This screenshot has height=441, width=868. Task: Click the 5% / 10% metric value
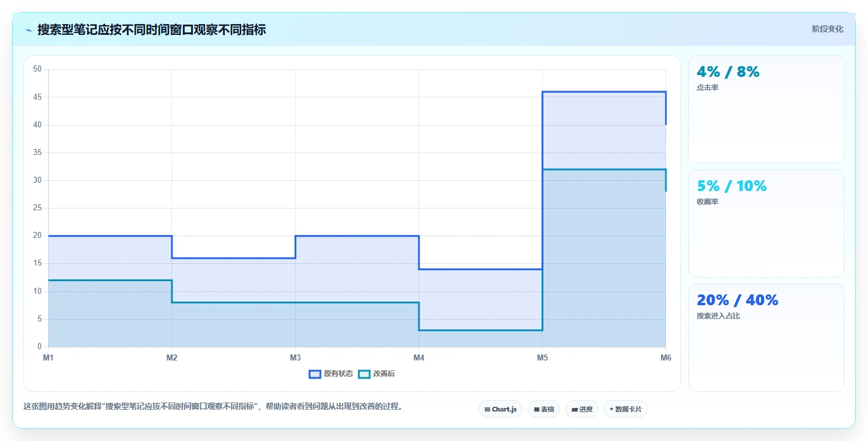pos(732,186)
